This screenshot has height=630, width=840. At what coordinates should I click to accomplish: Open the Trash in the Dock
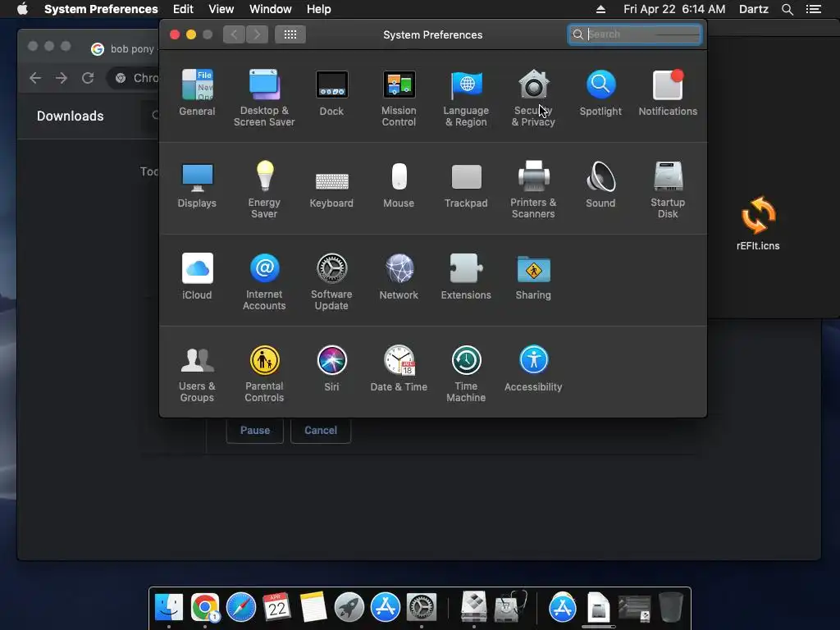pos(671,608)
